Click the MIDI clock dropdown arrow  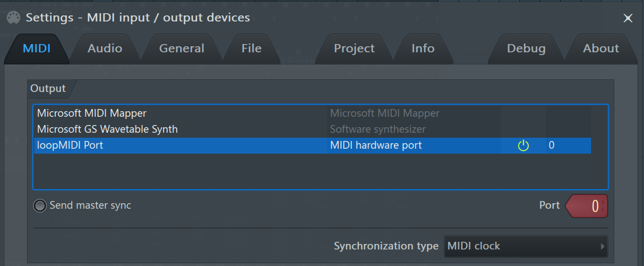(603, 247)
